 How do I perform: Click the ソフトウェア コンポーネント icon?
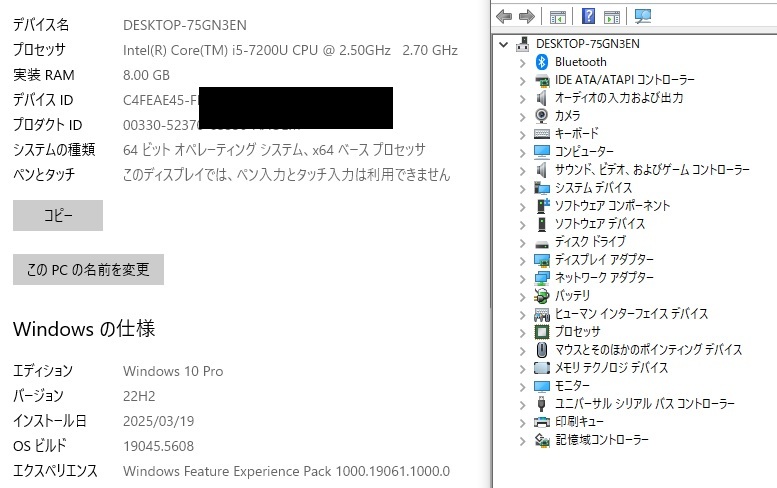[x=543, y=206]
